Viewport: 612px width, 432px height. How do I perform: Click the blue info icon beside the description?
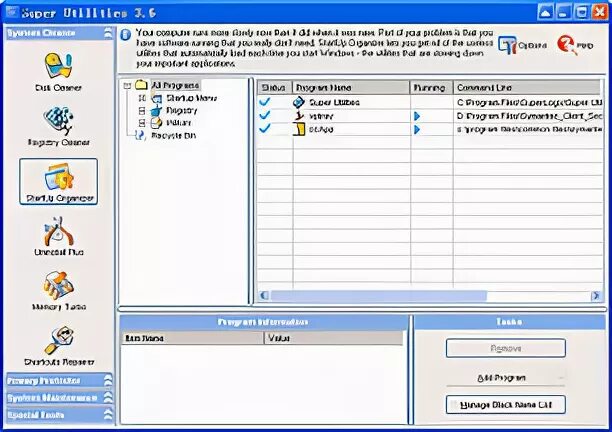[x=125, y=35]
